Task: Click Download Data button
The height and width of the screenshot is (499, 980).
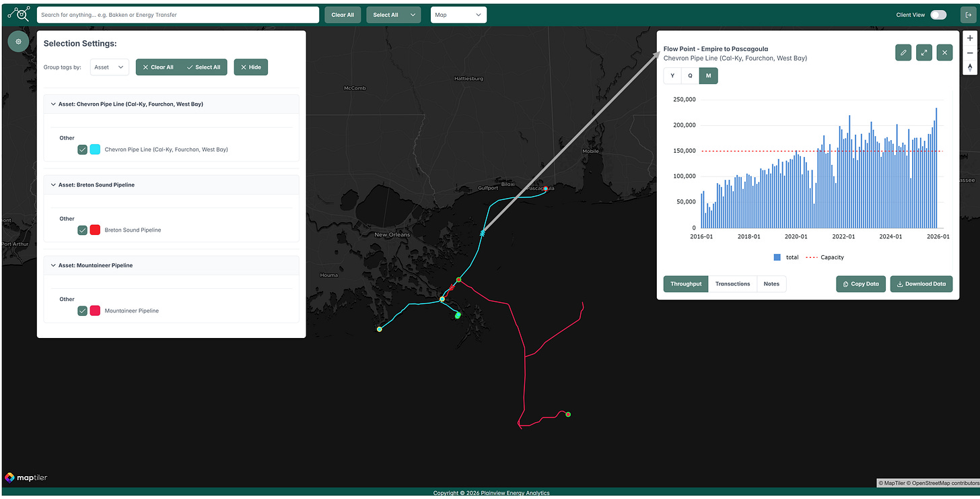Action: click(921, 284)
